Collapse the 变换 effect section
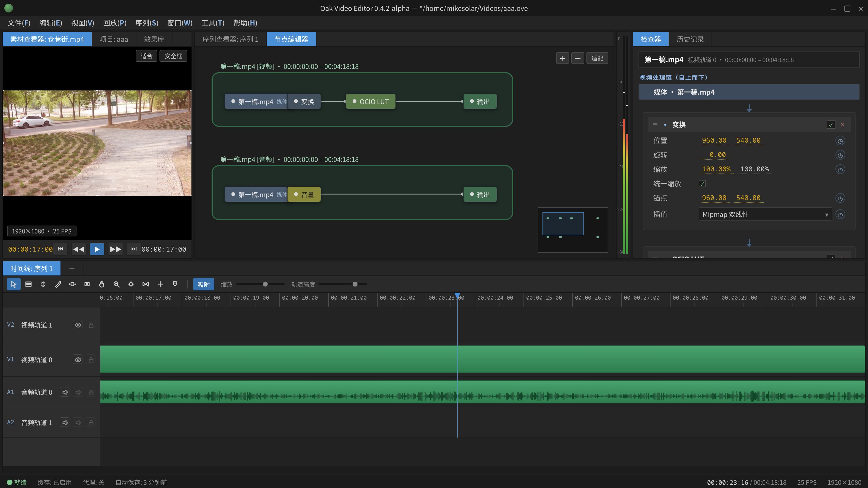The width and height of the screenshot is (868, 488). click(x=665, y=125)
